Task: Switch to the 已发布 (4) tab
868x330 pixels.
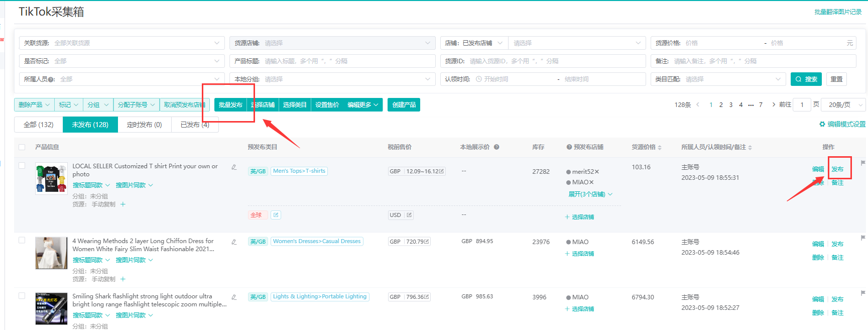Action: (x=195, y=125)
